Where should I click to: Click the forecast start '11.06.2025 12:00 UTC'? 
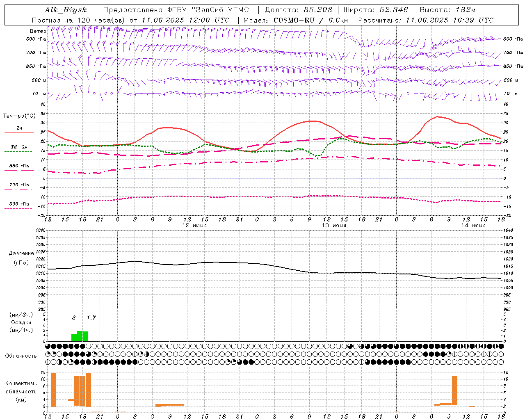[185, 20]
